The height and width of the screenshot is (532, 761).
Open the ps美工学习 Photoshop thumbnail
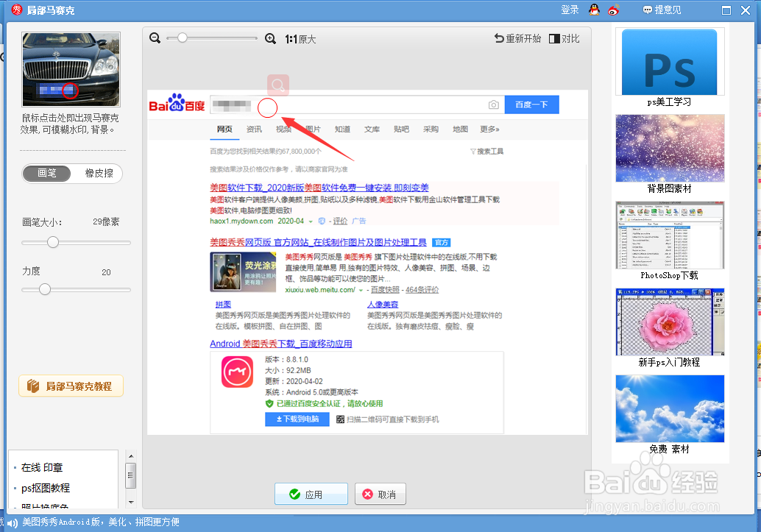point(669,62)
